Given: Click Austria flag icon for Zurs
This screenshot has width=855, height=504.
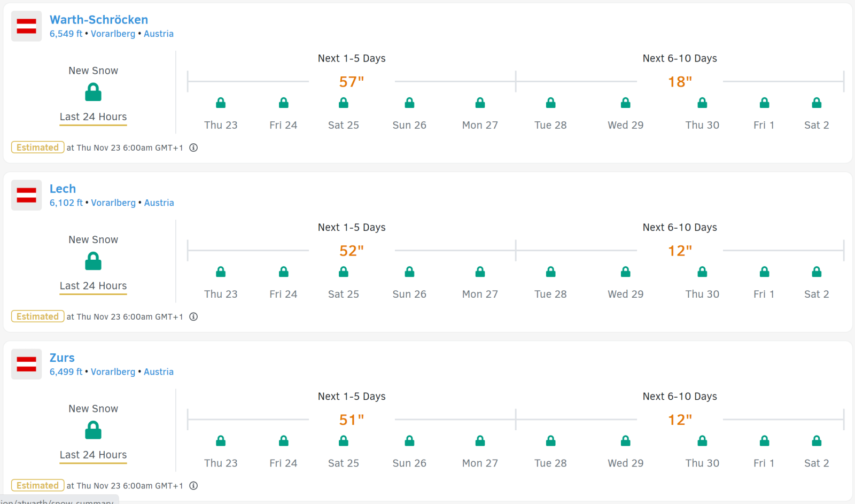Looking at the screenshot, I should 27,364.
